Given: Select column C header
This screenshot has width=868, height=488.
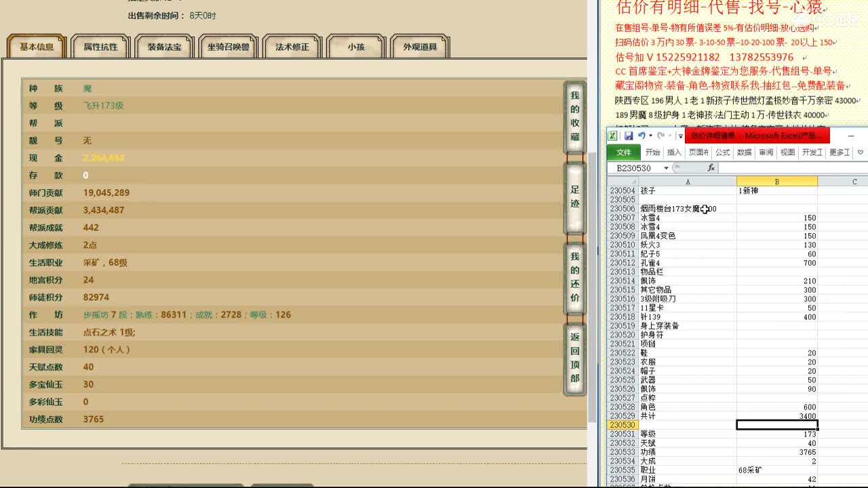Looking at the screenshot, I should pyautogui.click(x=843, y=181).
